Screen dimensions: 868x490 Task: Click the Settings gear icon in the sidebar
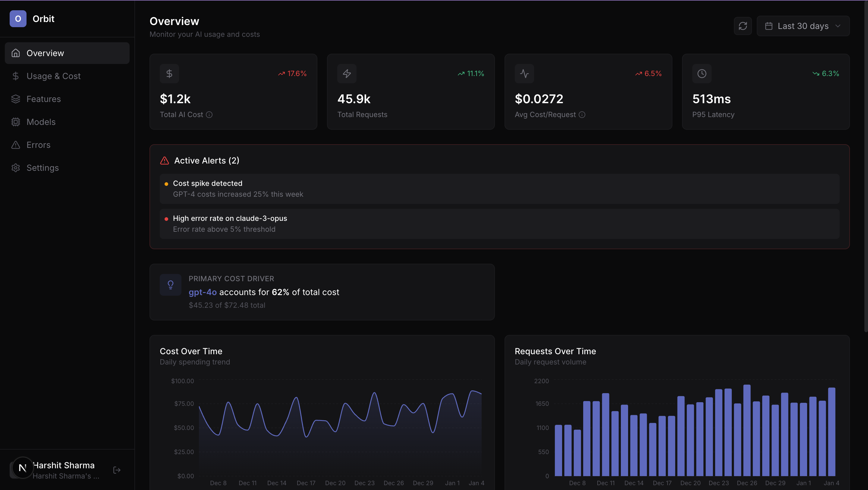click(15, 167)
